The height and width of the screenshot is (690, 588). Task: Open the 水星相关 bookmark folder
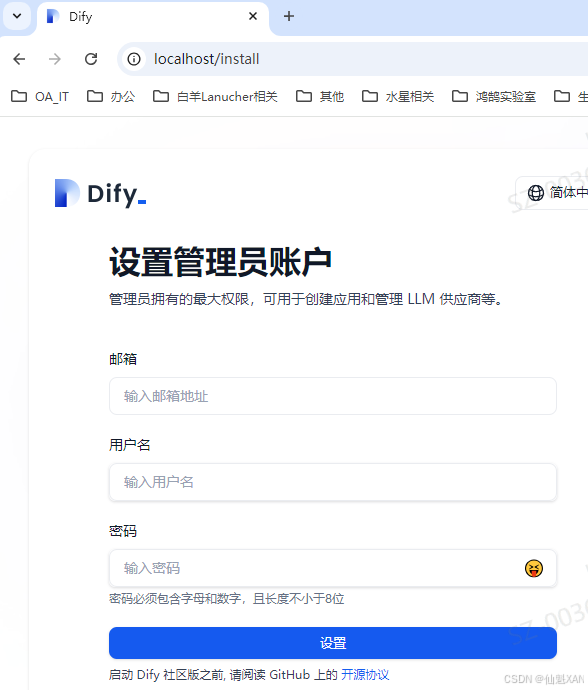(398, 96)
